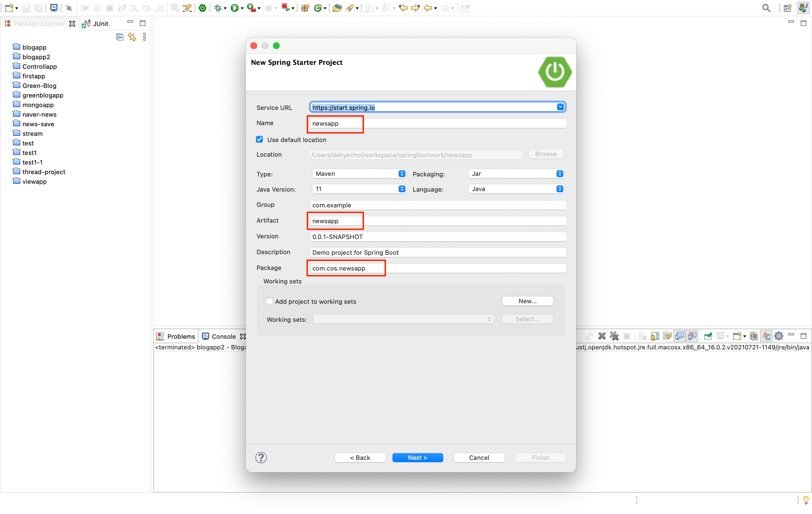Screen dimensions: 812x514
Task: Select the mongoapp project
Action: (x=33, y=105)
